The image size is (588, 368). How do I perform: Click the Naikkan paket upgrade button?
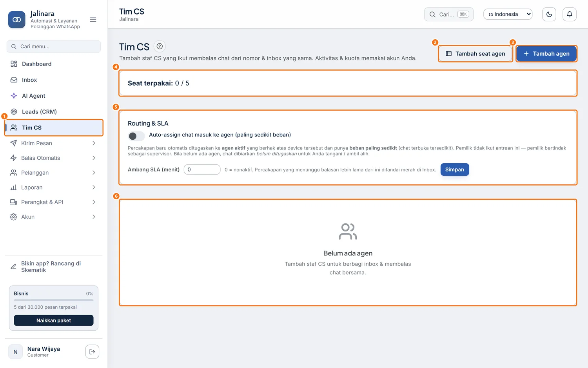(x=54, y=321)
